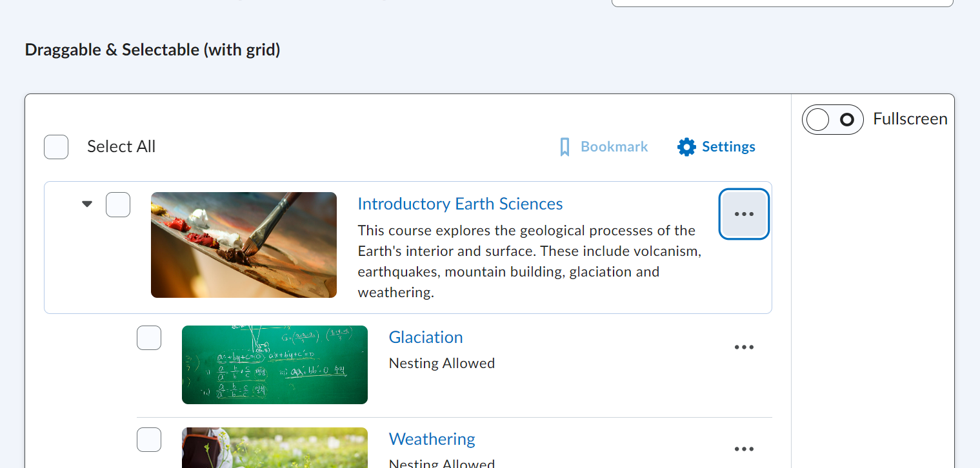Open the Glaciation topic link
Image resolution: width=980 pixels, height=468 pixels.
tap(425, 337)
